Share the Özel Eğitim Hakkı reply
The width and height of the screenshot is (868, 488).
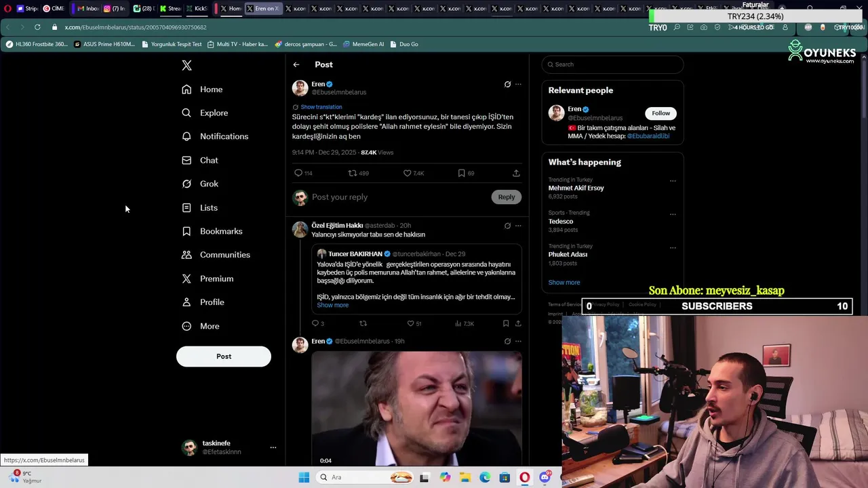point(518,323)
